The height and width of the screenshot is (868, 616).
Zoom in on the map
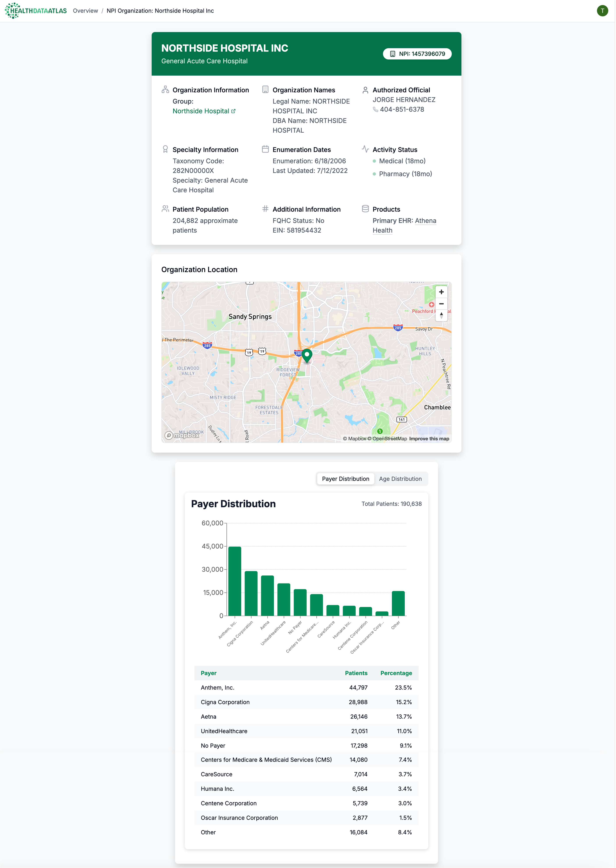pyautogui.click(x=441, y=292)
